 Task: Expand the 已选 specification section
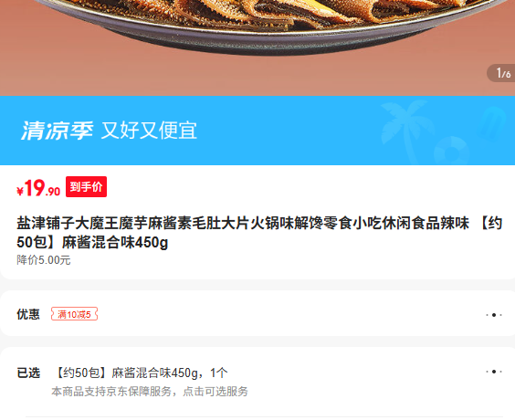pyautogui.click(x=257, y=382)
